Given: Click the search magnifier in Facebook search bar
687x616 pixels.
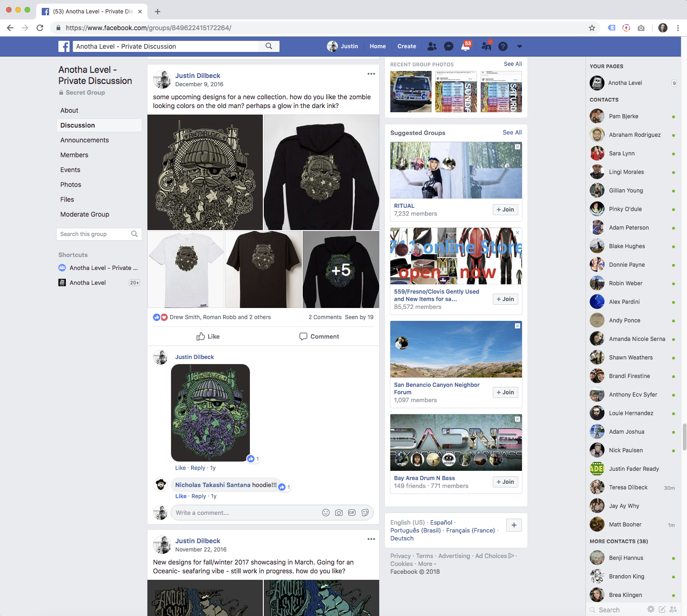Looking at the screenshot, I should (x=269, y=46).
